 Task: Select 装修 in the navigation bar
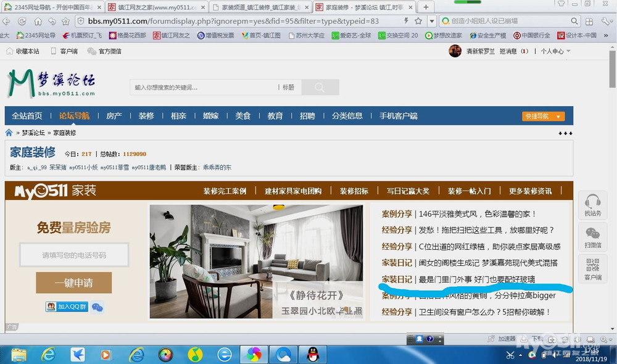(146, 116)
